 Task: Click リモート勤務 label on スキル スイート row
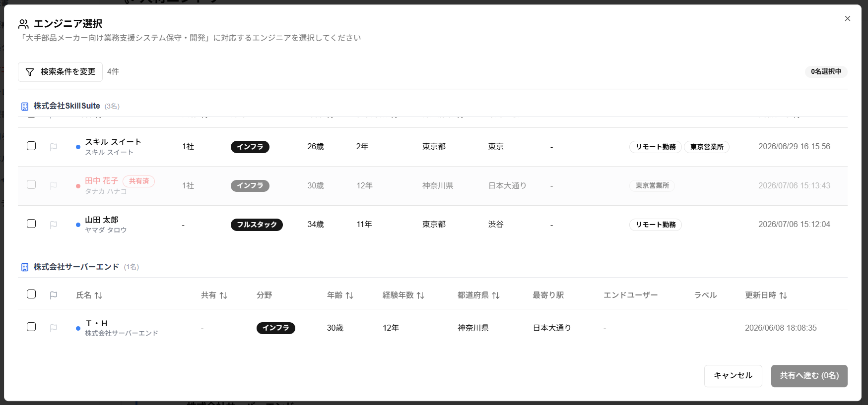click(x=656, y=147)
